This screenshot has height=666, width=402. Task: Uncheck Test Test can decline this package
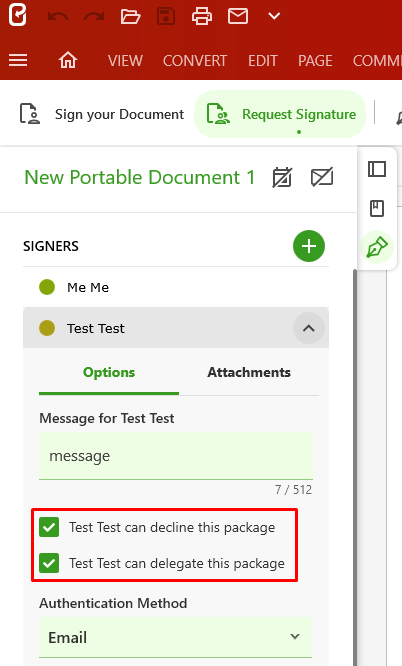pyautogui.click(x=49, y=527)
